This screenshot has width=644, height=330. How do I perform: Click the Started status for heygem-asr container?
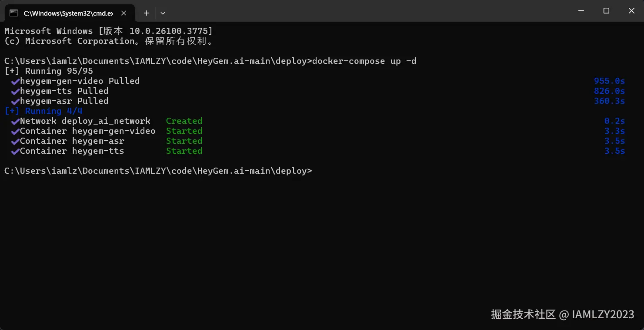(184, 141)
